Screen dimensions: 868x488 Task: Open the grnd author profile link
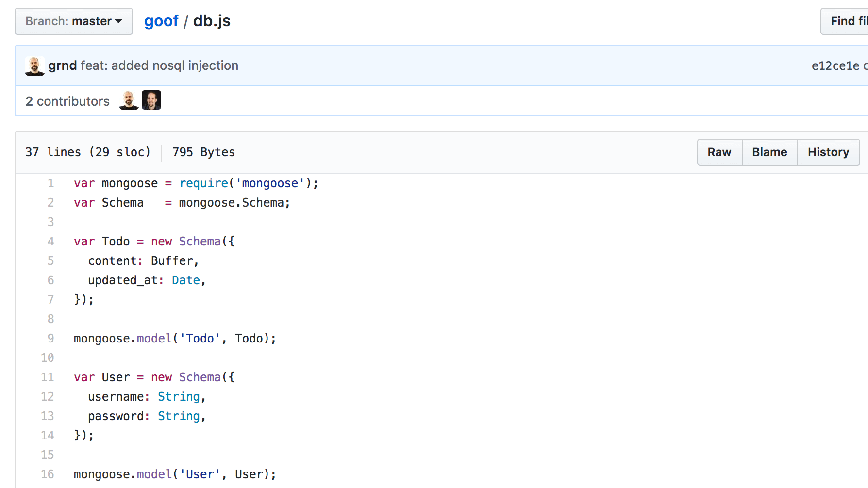62,65
